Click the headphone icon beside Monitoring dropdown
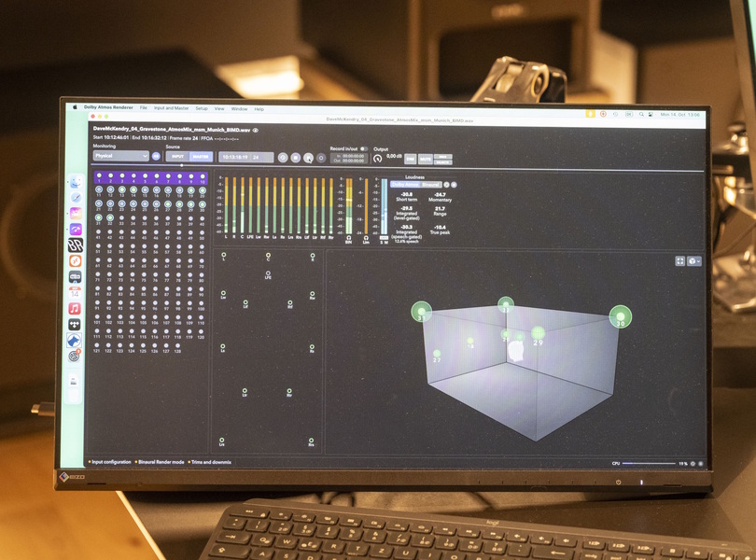756x560 pixels. coord(156,156)
